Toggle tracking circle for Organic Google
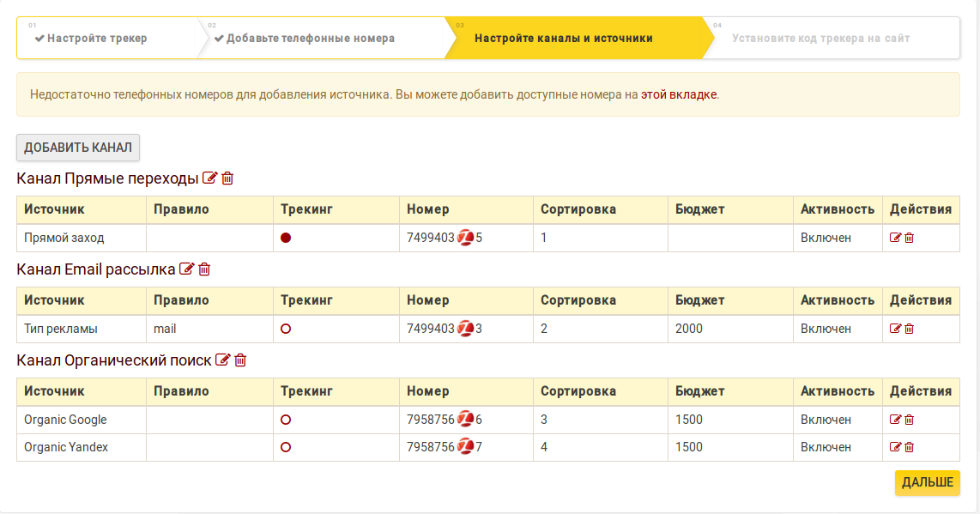The height and width of the screenshot is (514, 980). pos(286,420)
